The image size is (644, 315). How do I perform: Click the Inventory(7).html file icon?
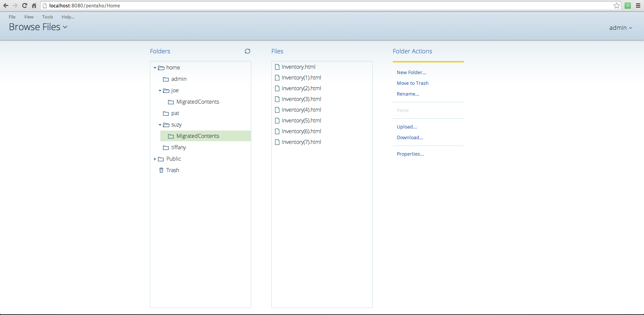point(277,142)
